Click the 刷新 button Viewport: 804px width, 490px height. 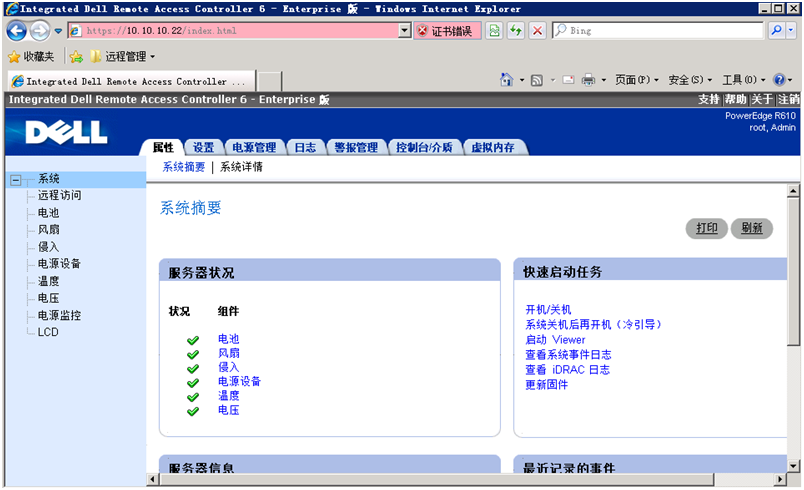click(752, 228)
